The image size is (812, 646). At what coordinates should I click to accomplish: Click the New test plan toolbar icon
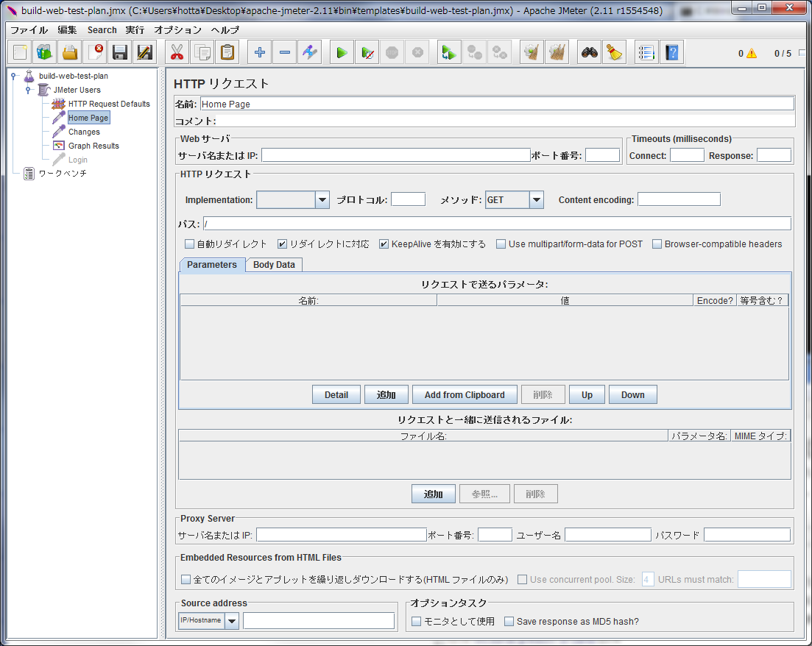click(20, 52)
